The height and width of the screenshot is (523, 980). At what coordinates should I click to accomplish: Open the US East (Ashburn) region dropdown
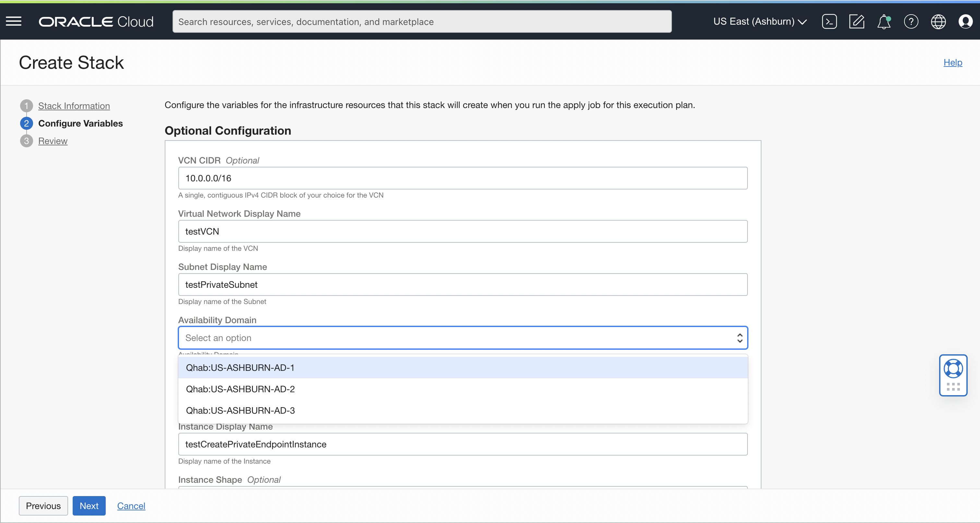[760, 22]
